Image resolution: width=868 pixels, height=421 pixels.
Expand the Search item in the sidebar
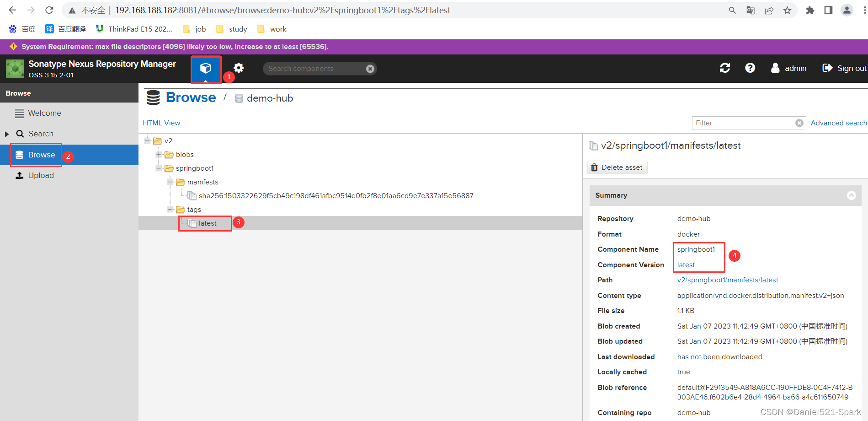(x=7, y=134)
